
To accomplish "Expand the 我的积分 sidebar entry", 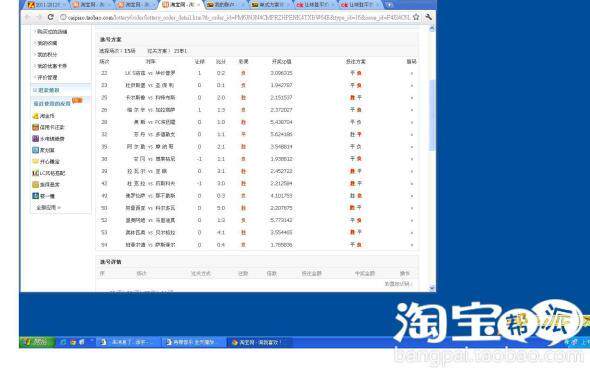I will [46, 55].
